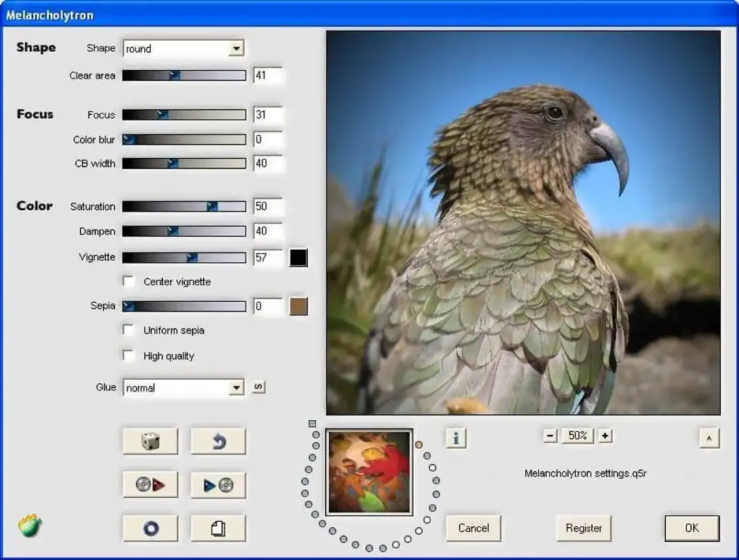Click the CD/globe icon button
The height and width of the screenshot is (560, 739).
pyautogui.click(x=150, y=527)
